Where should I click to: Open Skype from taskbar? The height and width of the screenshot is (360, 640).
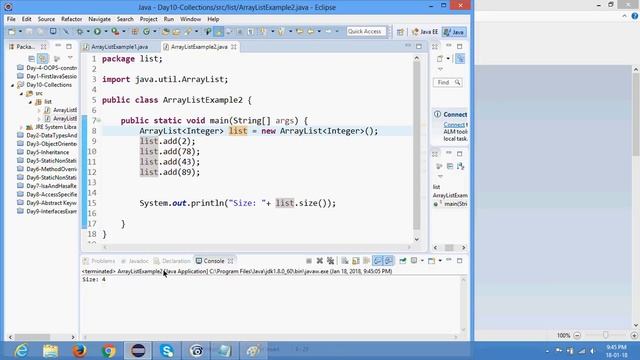(167, 351)
